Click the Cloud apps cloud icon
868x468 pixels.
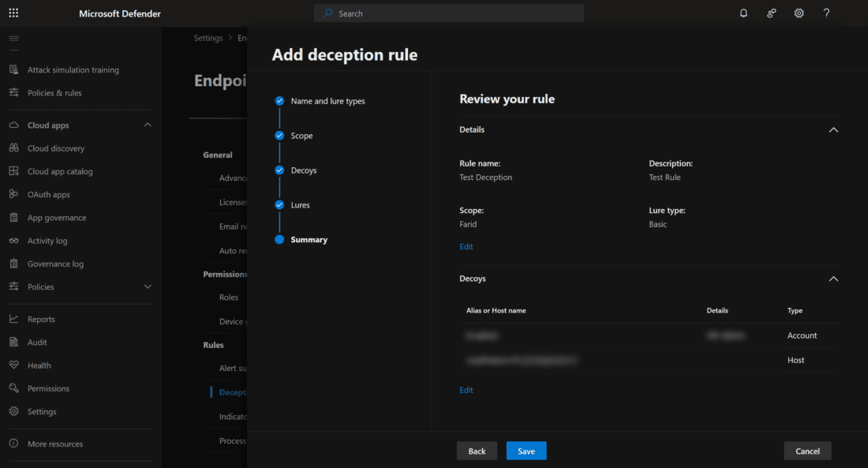14,125
